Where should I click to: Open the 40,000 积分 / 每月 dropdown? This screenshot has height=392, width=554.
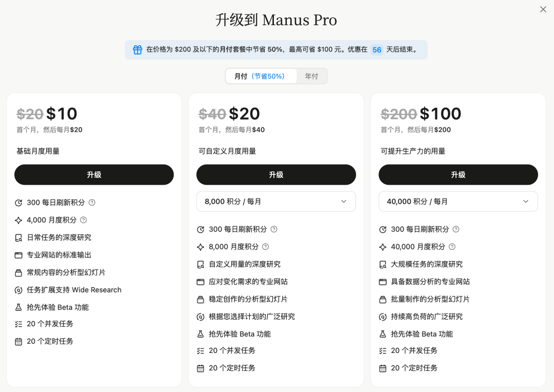point(458,202)
